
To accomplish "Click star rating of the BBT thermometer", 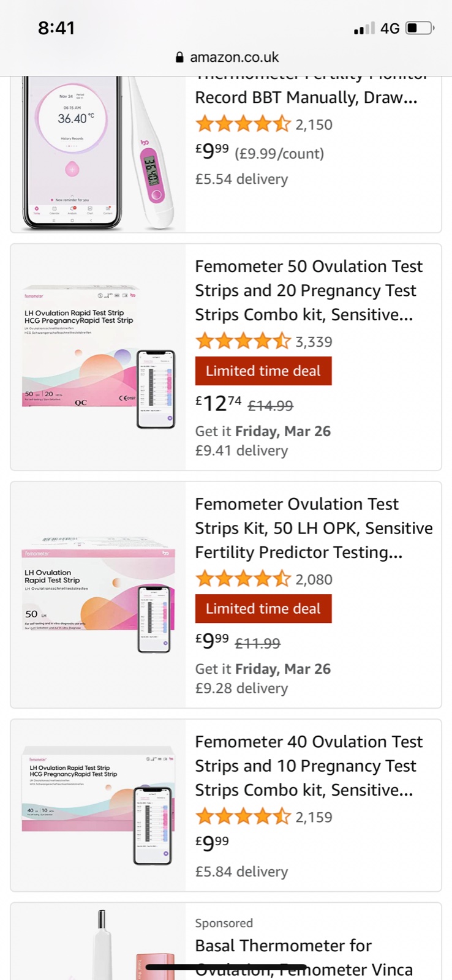I will point(243,124).
